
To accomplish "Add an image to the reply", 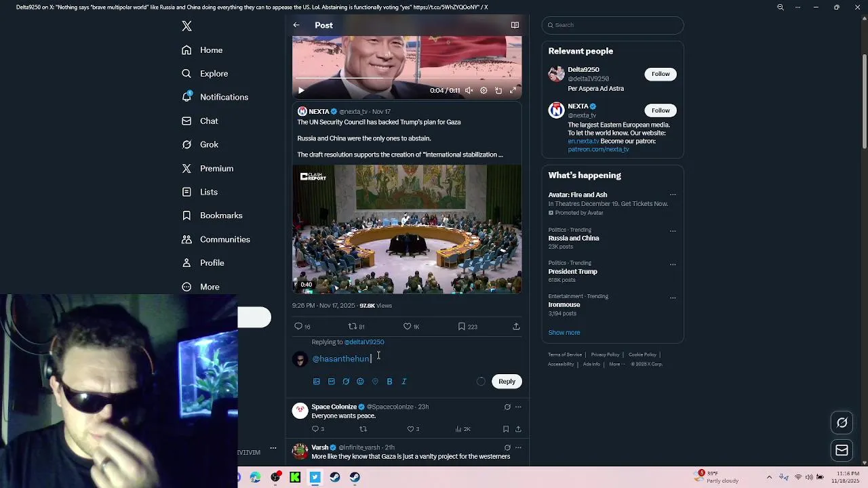I will pos(316,382).
